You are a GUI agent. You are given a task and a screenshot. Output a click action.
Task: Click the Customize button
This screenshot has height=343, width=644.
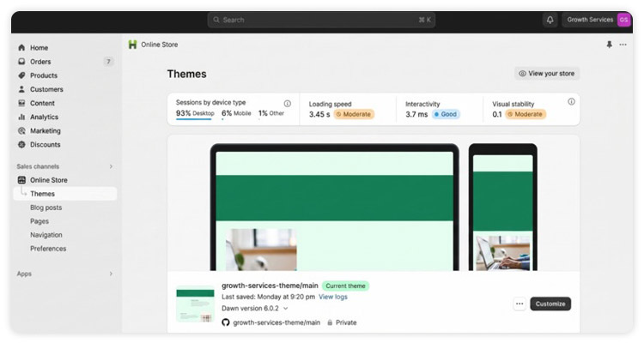[550, 304]
